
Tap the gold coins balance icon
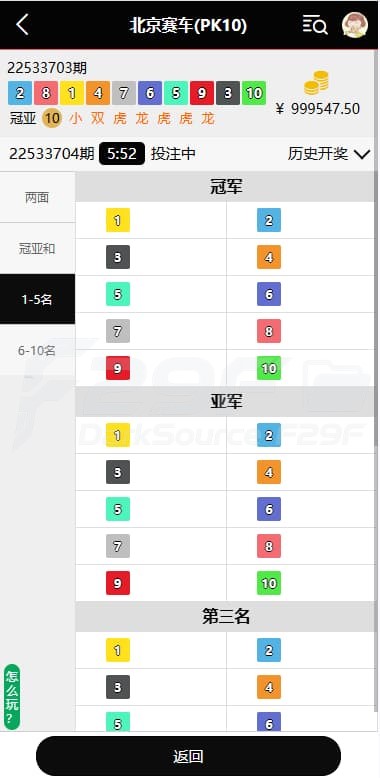pyautogui.click(x=317, y=83)
